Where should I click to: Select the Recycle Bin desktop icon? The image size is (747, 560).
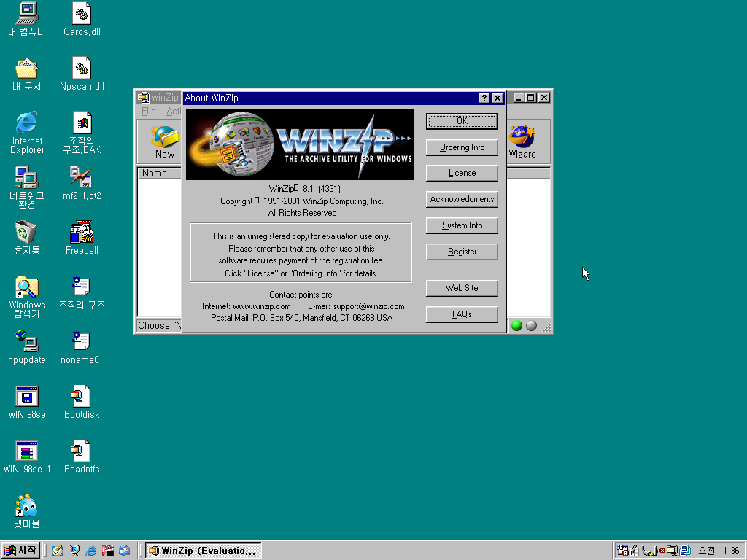[x=27, y=238]
